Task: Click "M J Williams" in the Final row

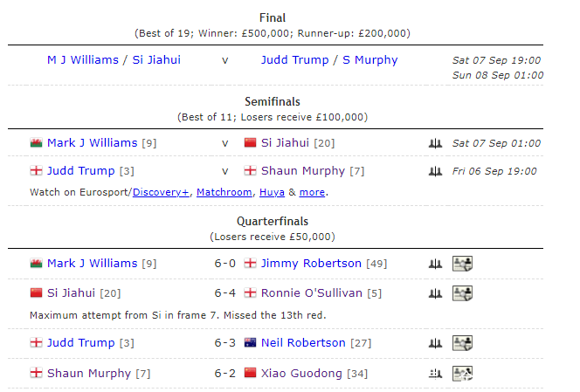Action: tap(81, 60)
